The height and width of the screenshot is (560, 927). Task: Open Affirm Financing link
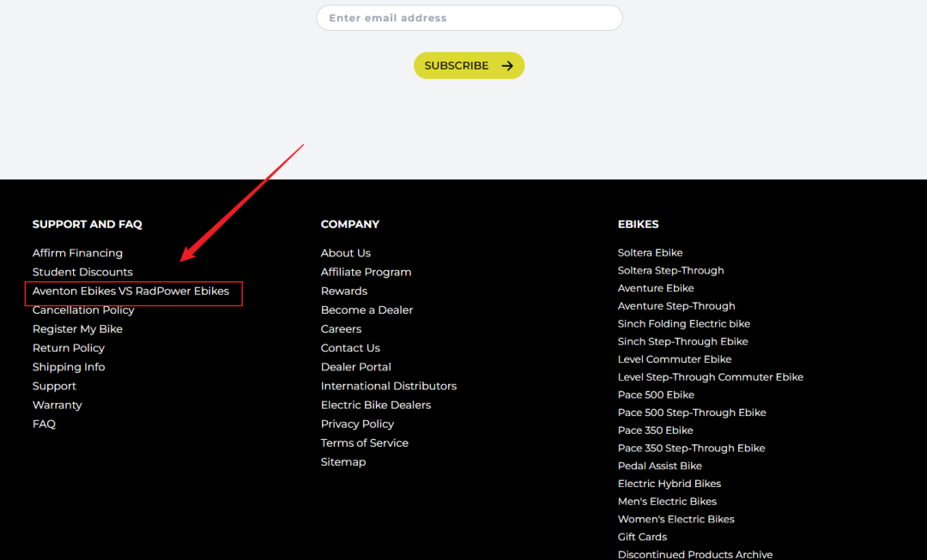pyautogui.click(x=77, y=253)
